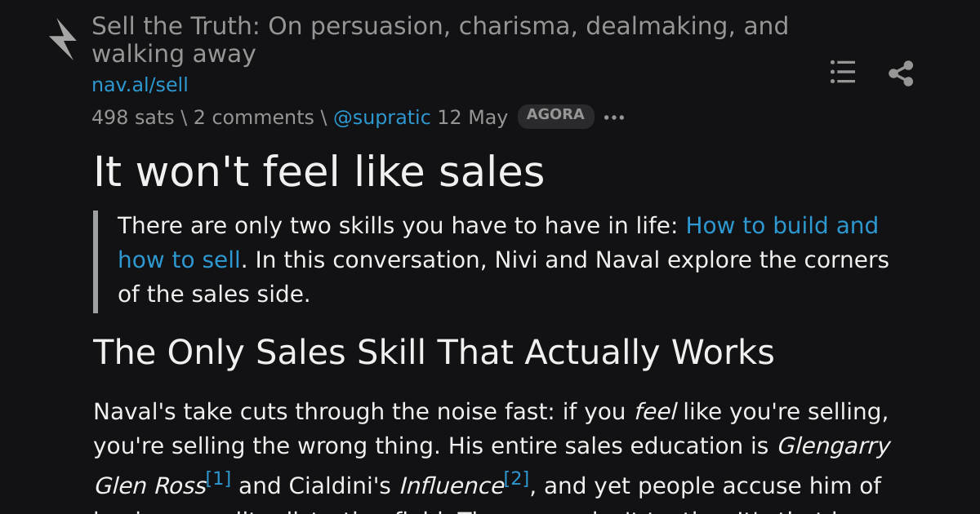Image resolution: width=980 pixels, height=514 pixels.
Task: Click the italic Glengarry title text
Action: [833, 446]
